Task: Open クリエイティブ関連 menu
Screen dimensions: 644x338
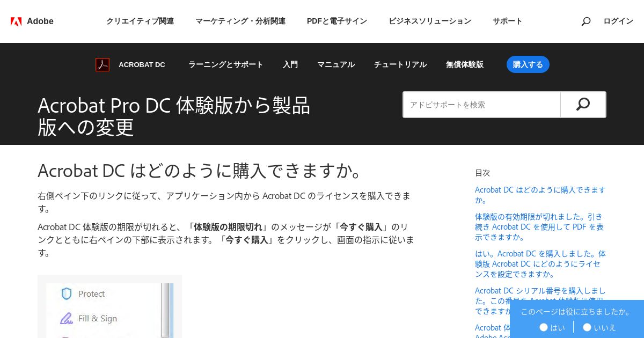Action: coord(140,21)
